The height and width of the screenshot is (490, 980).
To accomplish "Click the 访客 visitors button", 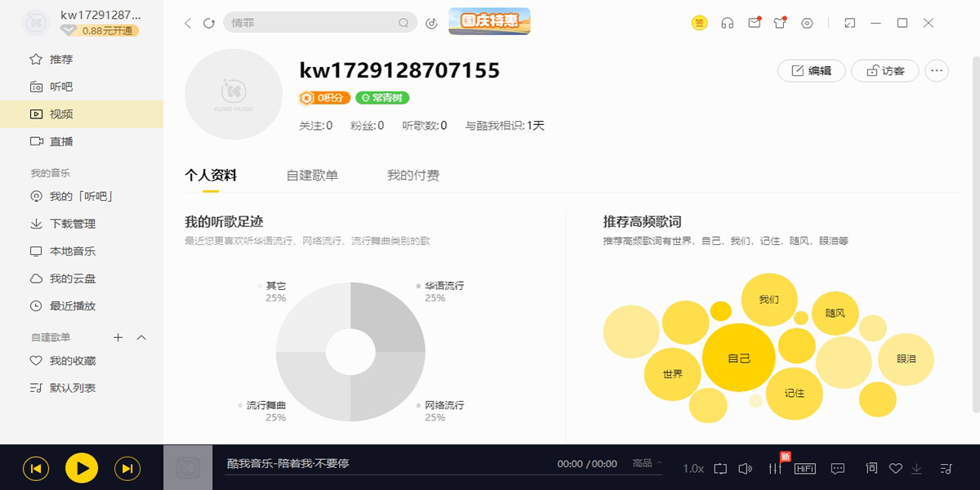I will 885,71.
